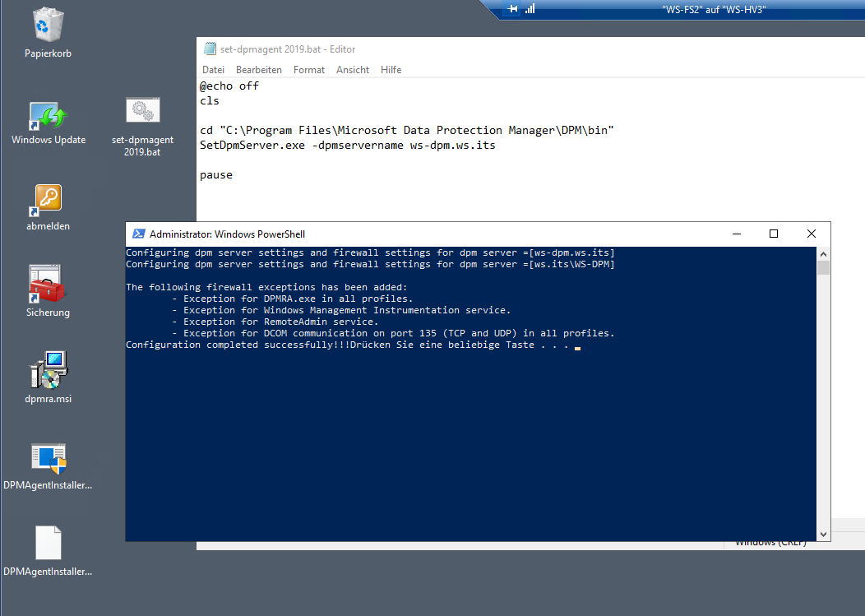Click the PowerShell icon in its title bar

(x=138, y=234)
